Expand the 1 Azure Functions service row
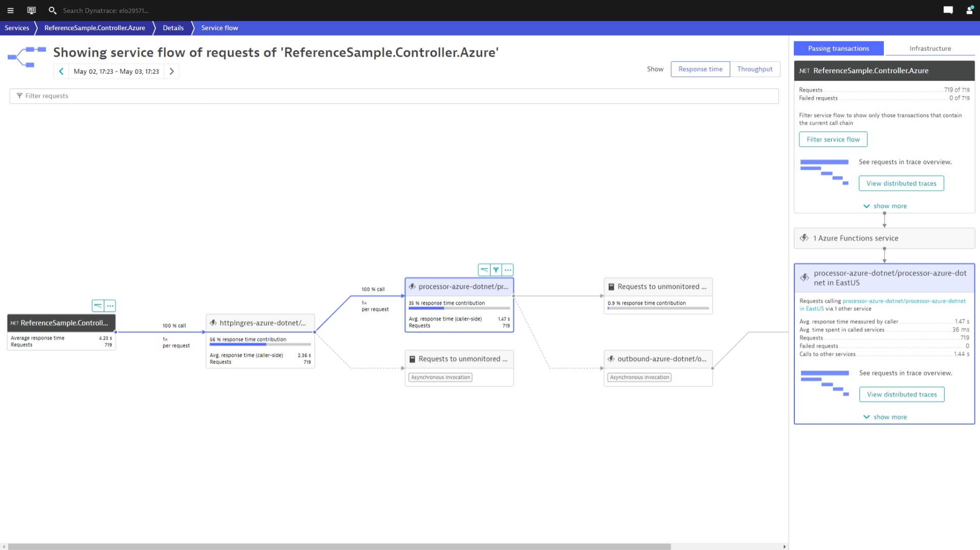Viewport: 980px width, 550px height. (884, 238)
